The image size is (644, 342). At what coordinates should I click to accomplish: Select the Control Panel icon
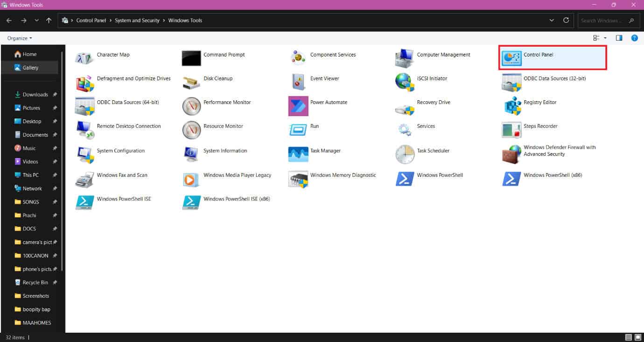coord(511,58)
